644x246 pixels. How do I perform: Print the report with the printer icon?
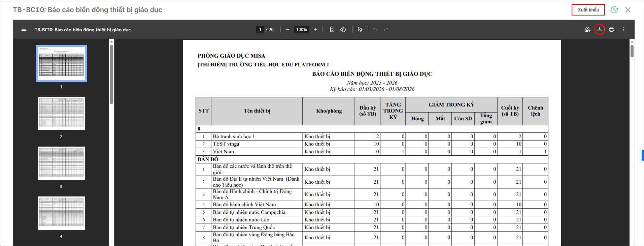(x=612, y=30)
